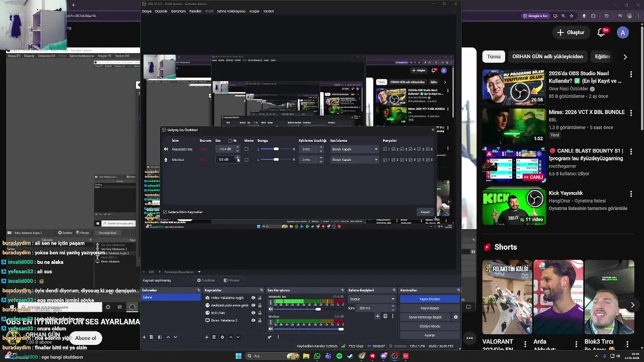This screenshot has height=362, width=644.
Task: Increase Mic/Aux volume dB stepper
Action: (x=237, y=158)
